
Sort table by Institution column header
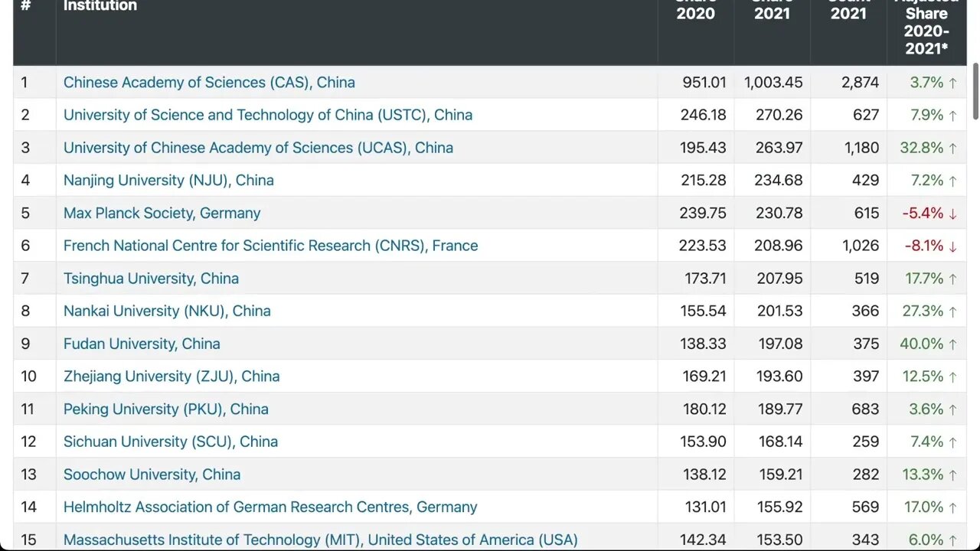point(100,7)
